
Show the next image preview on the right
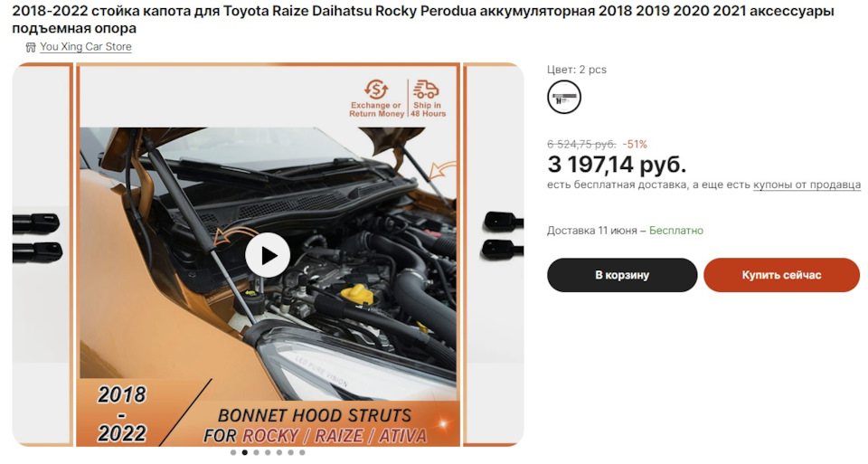pos(494,255)
